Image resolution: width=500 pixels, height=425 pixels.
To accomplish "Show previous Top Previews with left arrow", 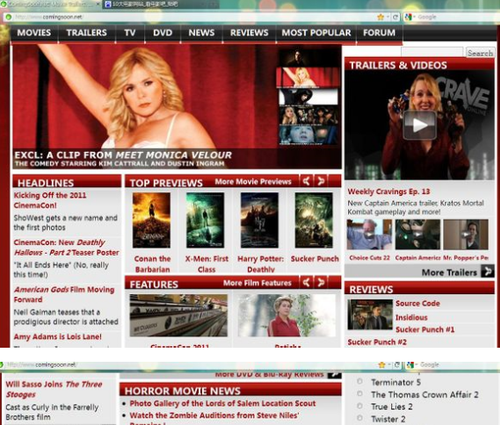I will point(306,181).
